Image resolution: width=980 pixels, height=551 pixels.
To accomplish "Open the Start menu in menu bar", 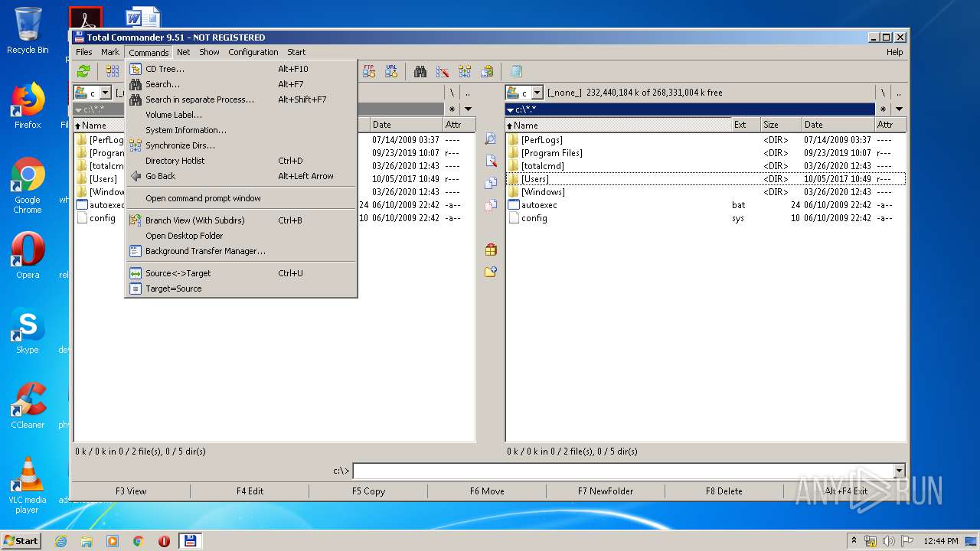I will [296, 52].
